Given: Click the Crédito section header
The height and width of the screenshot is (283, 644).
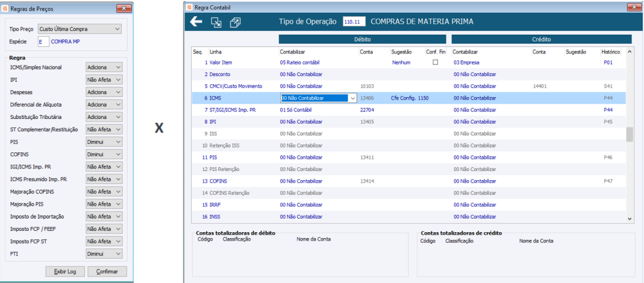Looking at the screenshot, I should click(x=542, y=39).
